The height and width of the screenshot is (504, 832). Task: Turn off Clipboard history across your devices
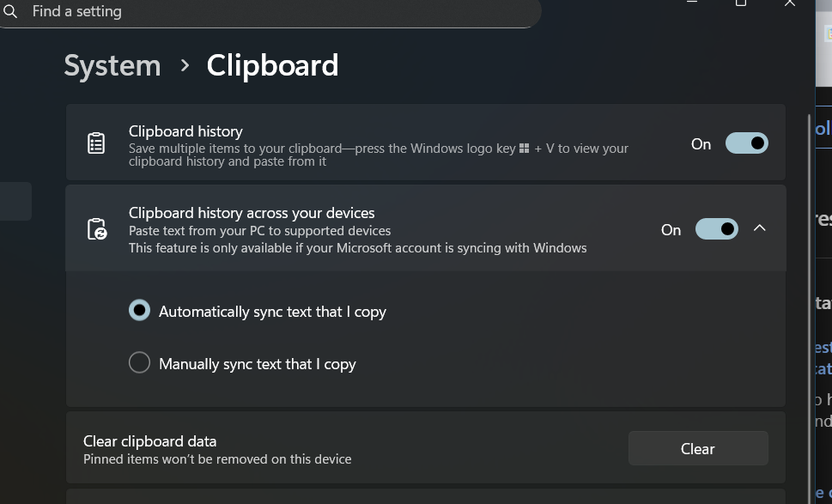coord(716,228)
